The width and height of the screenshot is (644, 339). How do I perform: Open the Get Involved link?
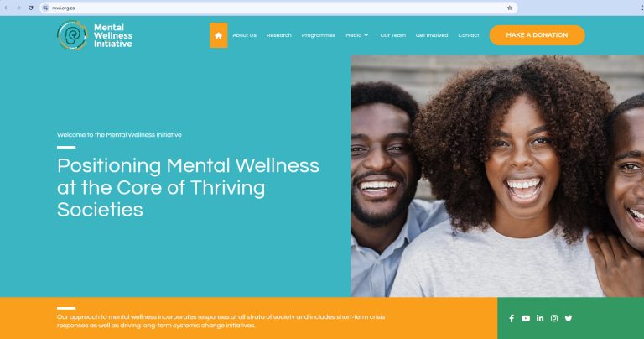[x=432, y=35]
